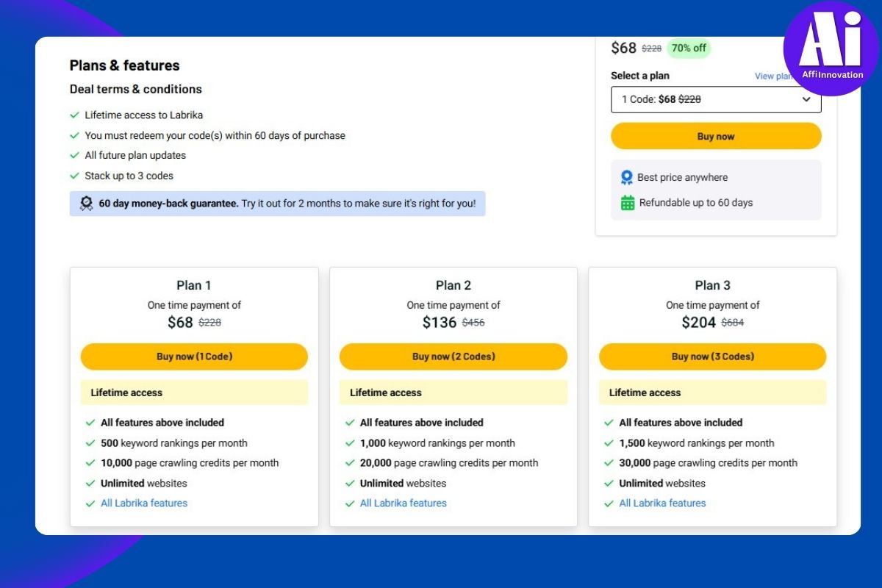Click checkmark next to 500 keyword rankings
The width and height of the screenshot is (882, 588).
click(x=90, y=443)
